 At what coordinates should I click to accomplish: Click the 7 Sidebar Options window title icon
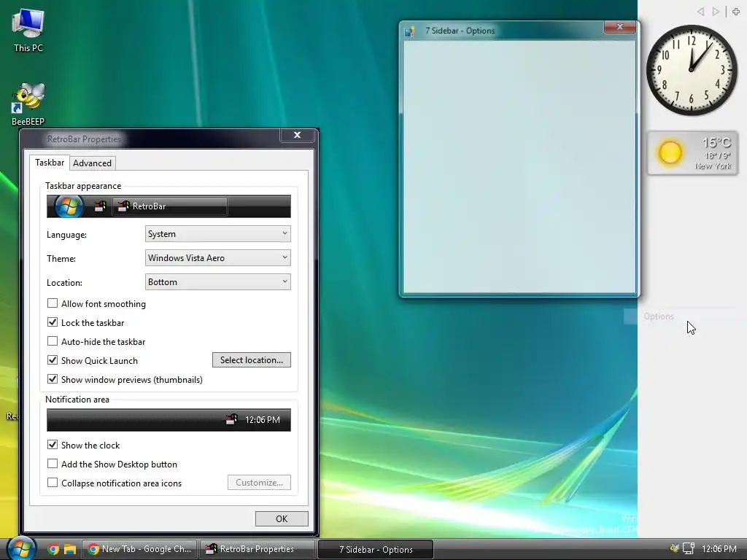(410, 31)
